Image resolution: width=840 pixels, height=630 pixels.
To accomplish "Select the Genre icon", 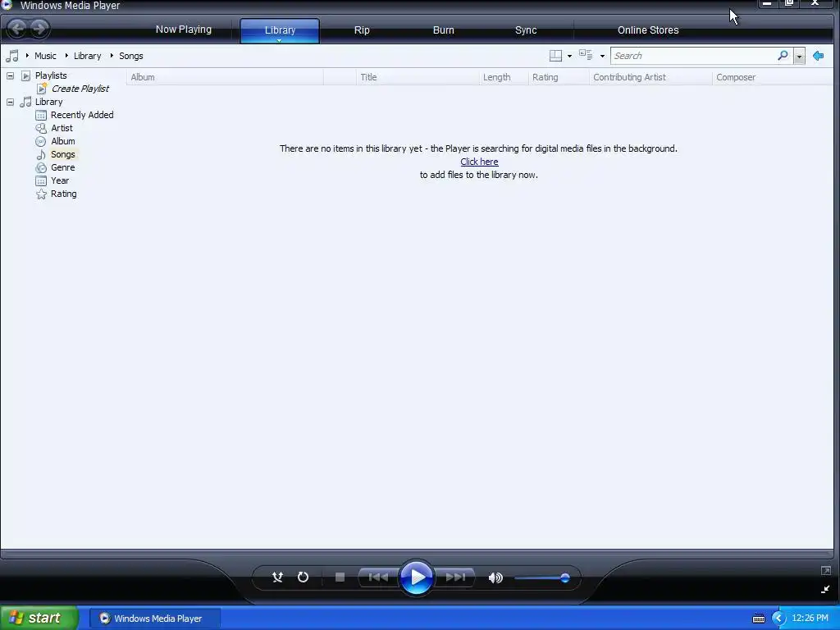I will (41, 167).
